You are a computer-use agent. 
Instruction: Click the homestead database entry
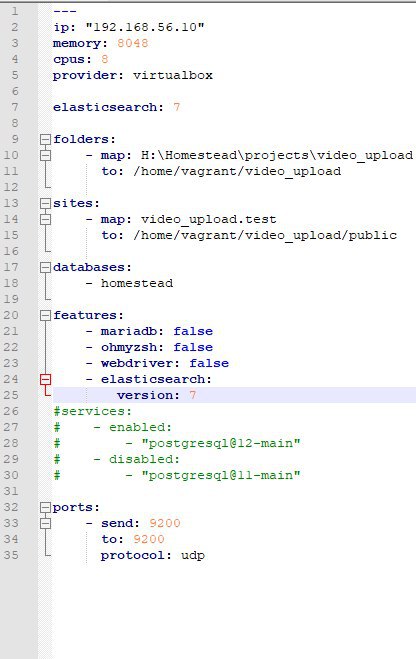tap(137, 283)
